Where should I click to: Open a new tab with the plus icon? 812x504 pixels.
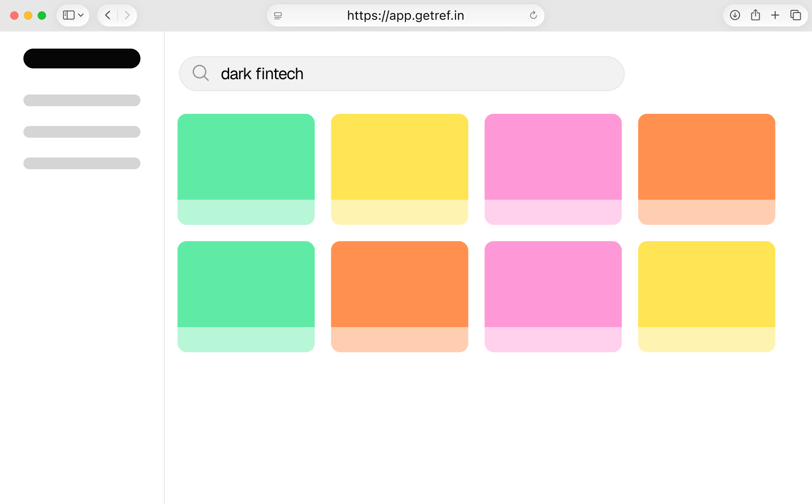[775, 15]
